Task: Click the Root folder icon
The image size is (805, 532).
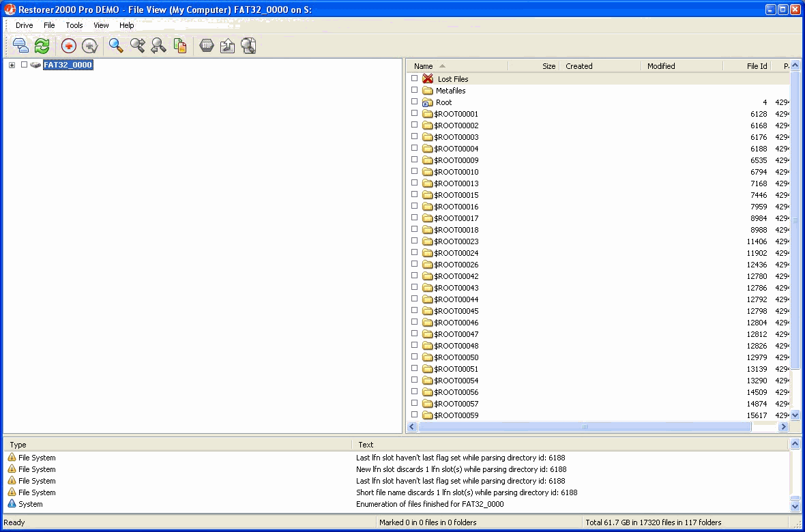Action: (428, 102)
